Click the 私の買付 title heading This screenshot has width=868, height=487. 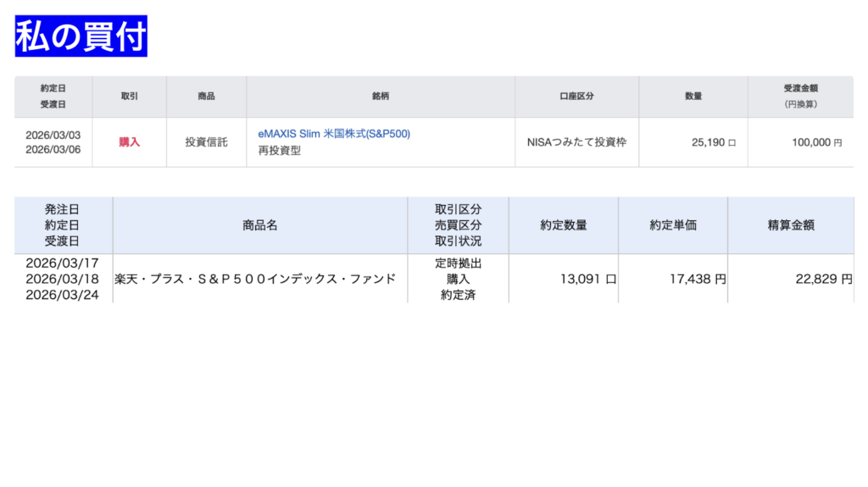click(x=81, y=36)
